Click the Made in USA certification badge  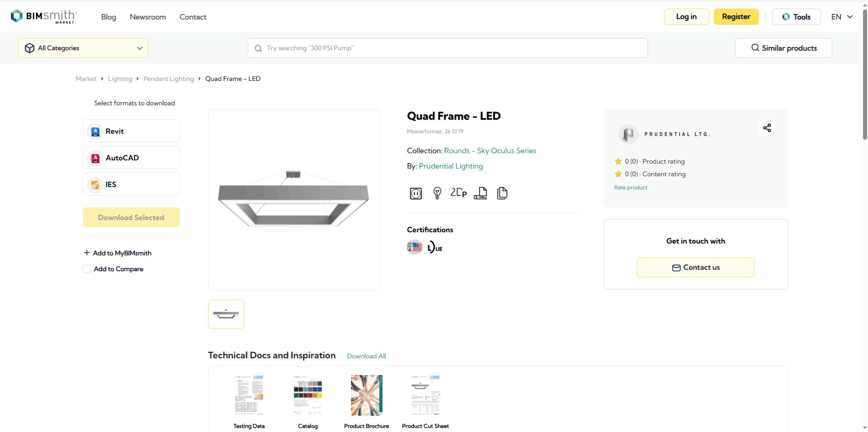coord(414,247)
